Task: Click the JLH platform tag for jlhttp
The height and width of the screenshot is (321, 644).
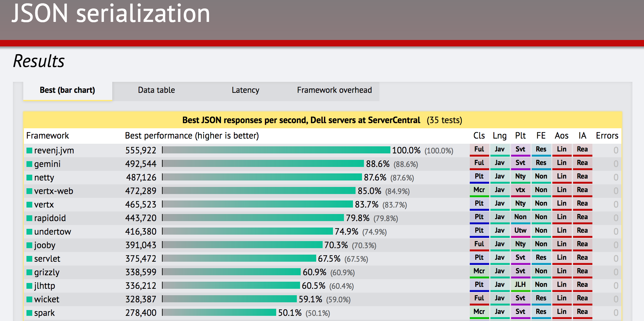Action: (x=520, y=285)
